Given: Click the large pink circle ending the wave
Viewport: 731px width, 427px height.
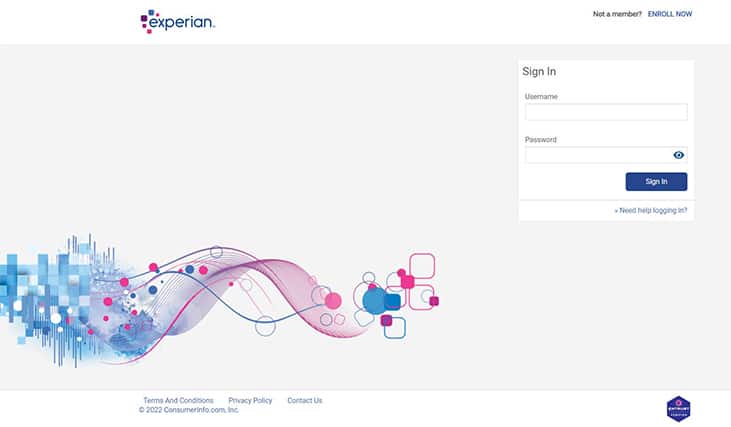Looking at the screenshot, I should coord(333,301).
